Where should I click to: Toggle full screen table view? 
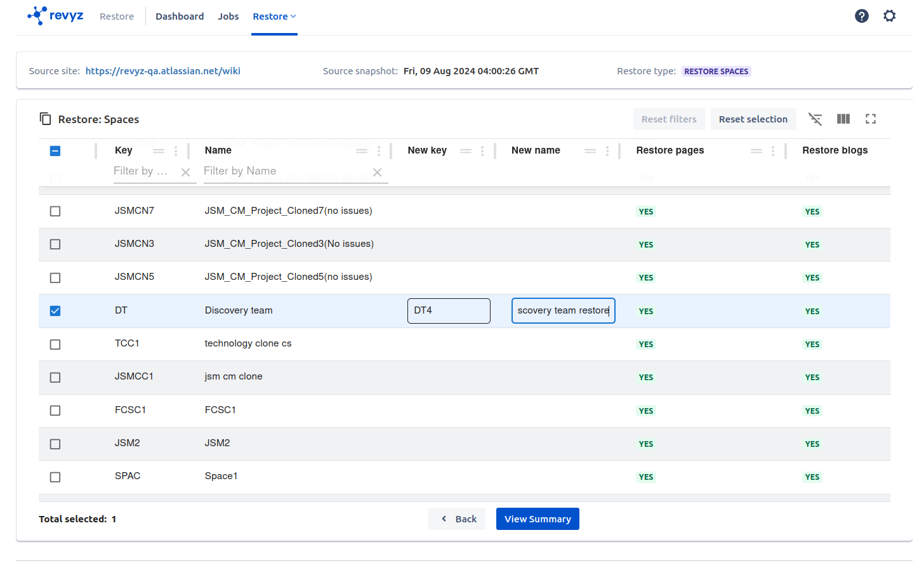click(x=870, y=119)
